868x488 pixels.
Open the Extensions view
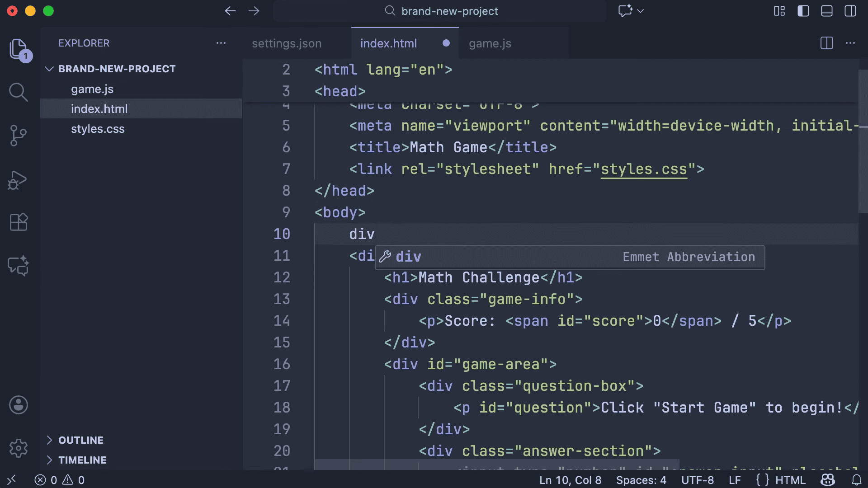tap(18, 222)
